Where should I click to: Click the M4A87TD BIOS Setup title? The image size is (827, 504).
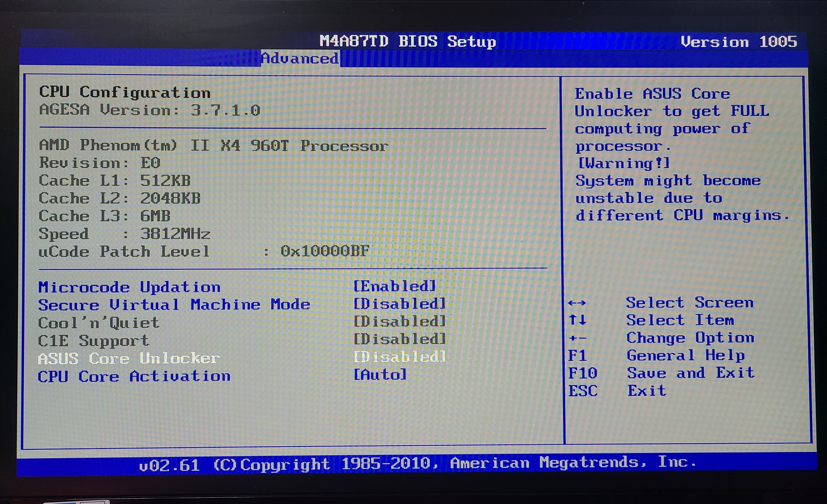[408, 41]
